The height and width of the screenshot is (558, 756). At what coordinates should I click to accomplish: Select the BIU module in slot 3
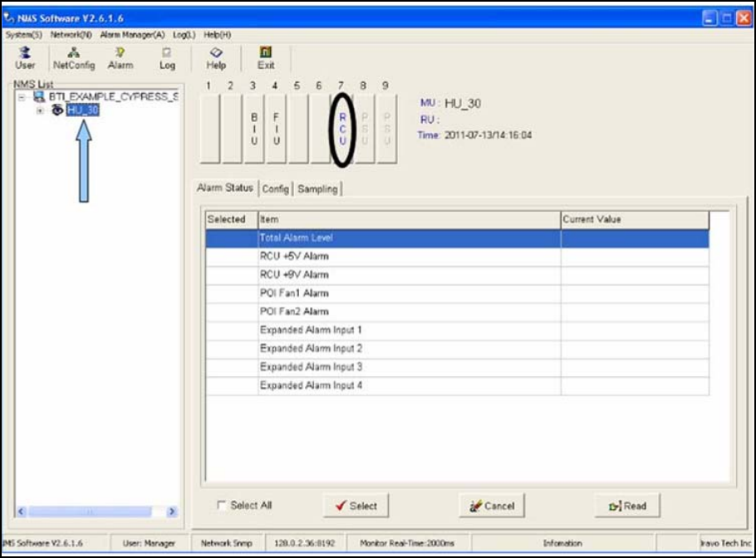tap(254, 128)
